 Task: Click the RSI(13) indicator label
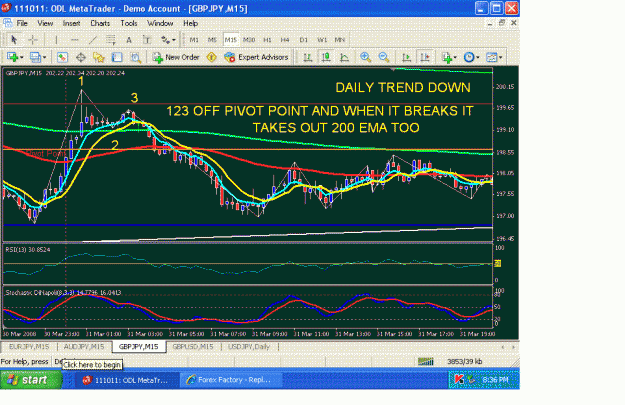coord(28,250)
